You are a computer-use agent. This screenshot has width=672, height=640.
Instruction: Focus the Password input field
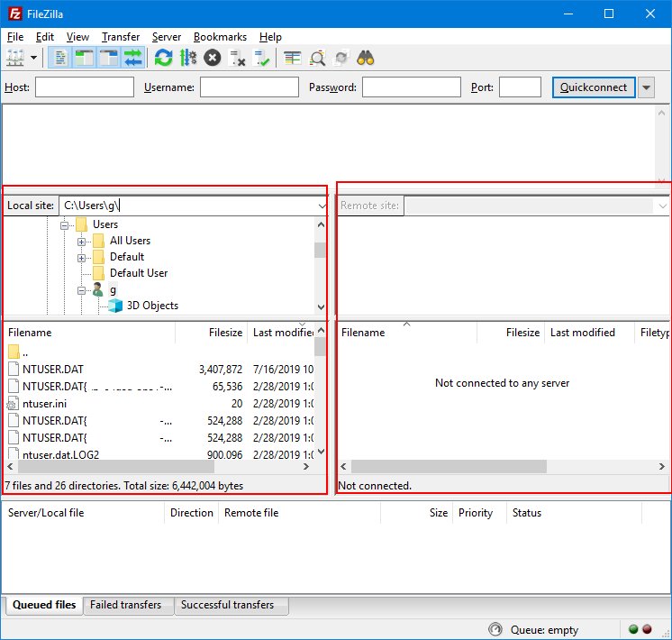(x=412, y=87)
